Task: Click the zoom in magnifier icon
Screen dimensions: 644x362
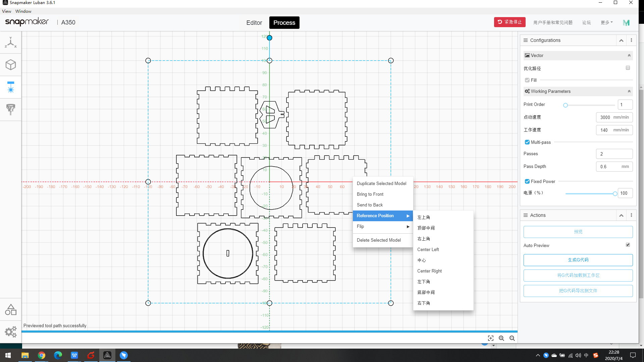Action: tap(501, 338)
